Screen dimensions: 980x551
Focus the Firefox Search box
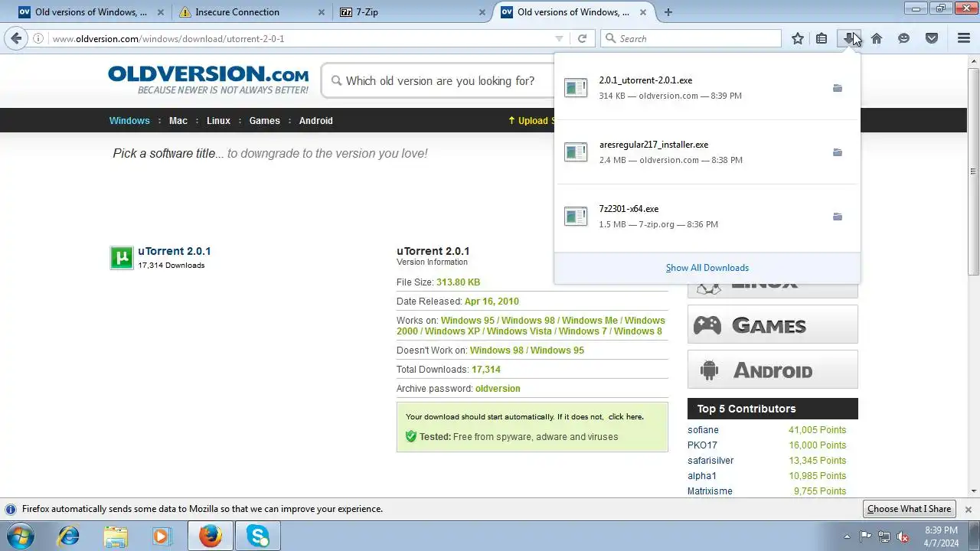click(691, 38)
